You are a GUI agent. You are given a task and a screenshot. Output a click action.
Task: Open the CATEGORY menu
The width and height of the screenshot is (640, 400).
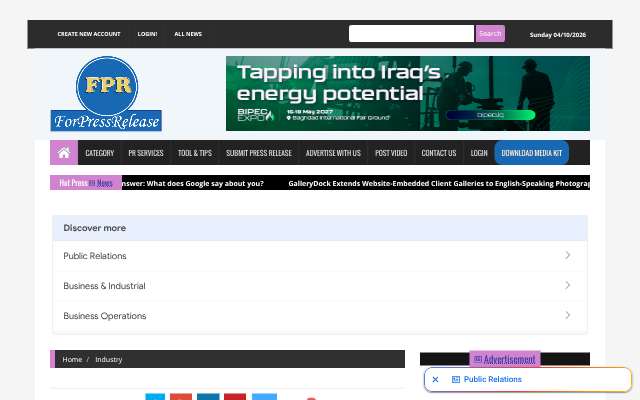coord(100,153)
